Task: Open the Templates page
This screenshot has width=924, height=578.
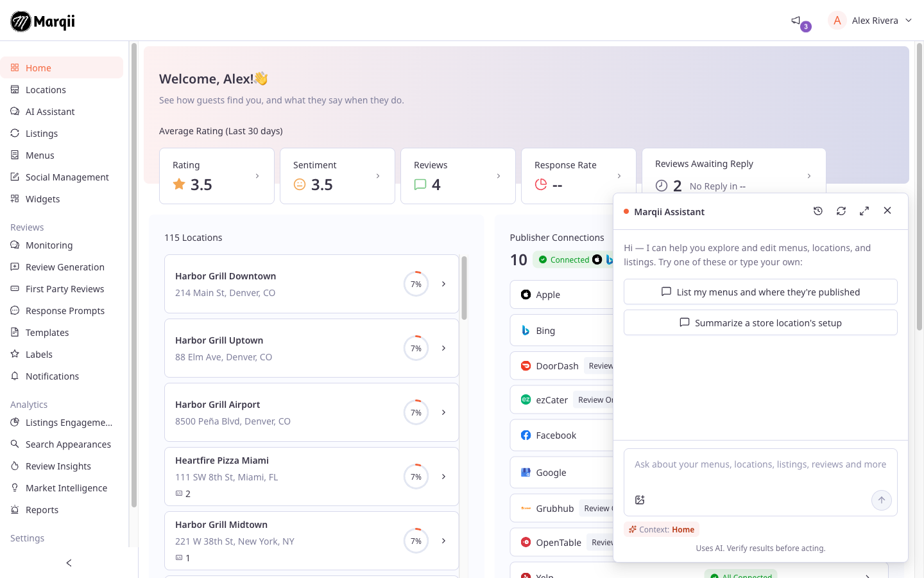Action: (x=62, y=333)
